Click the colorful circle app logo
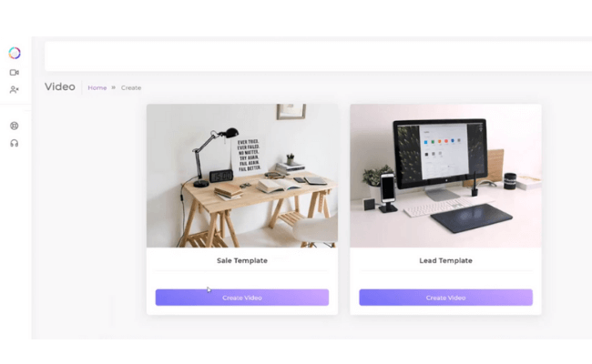Viewport: 592px width, 364px height. [x=15, y=53]
